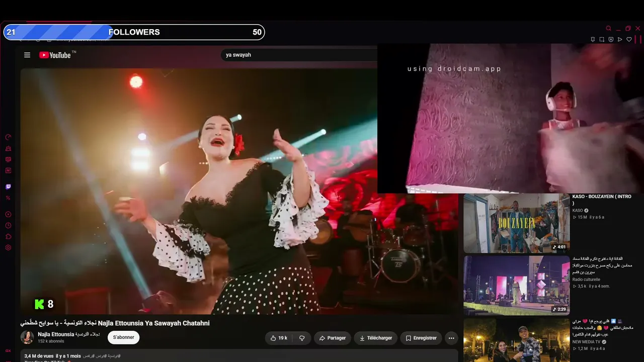Click the GX logo at sidebar bottom
This screenshot has height=362, width=644.
pos(8,351)
